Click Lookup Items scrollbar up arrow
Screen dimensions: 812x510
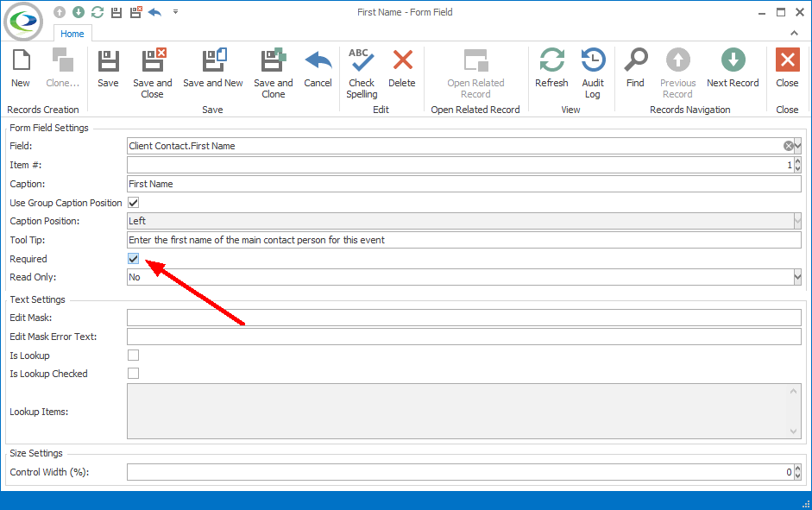click(x=793, y=392)
